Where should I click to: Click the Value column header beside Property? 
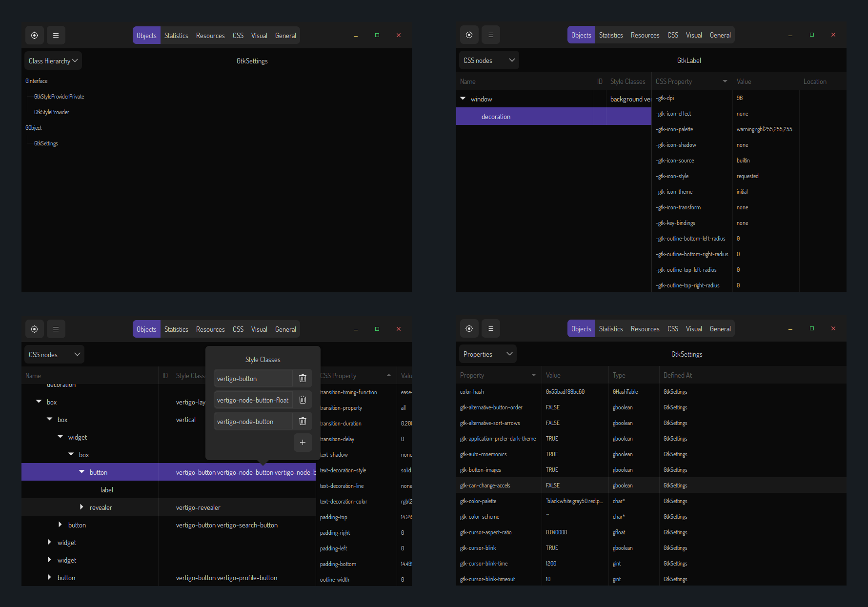pyautogui.click(x=553, y=375)
